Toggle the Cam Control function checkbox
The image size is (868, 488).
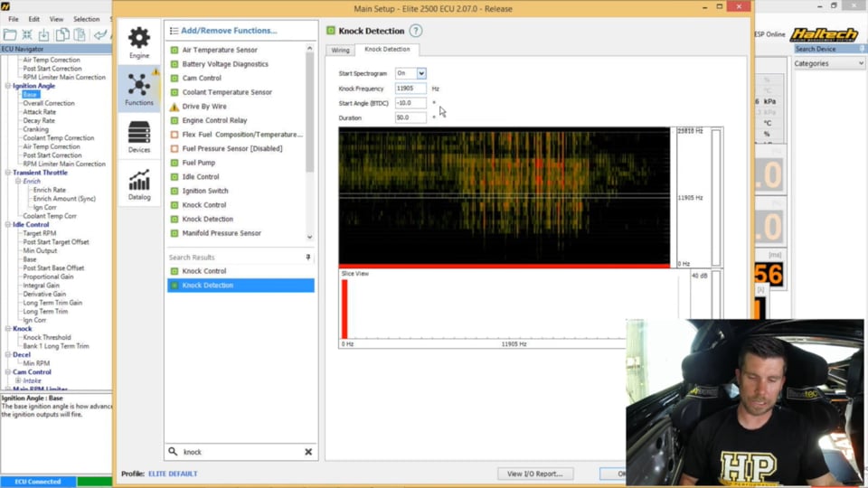175,79
